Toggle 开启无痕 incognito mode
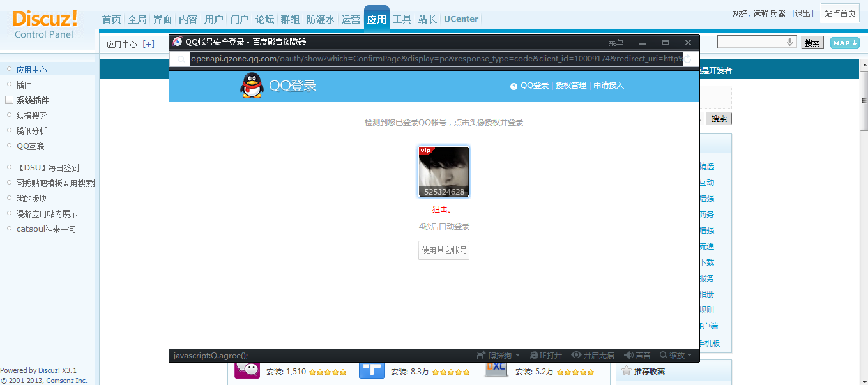Viewport: 868px width, 385px height. pyautogui.click(x=593, y=355)
